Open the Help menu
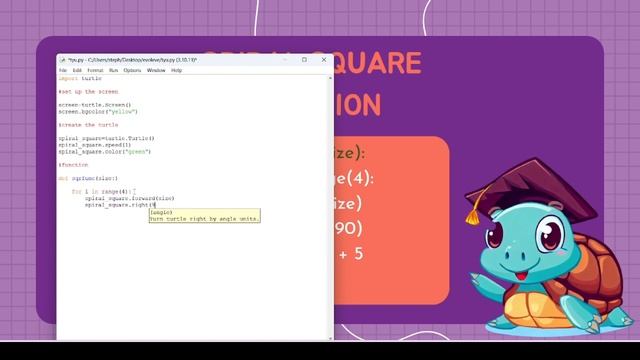 coord(176,70)
